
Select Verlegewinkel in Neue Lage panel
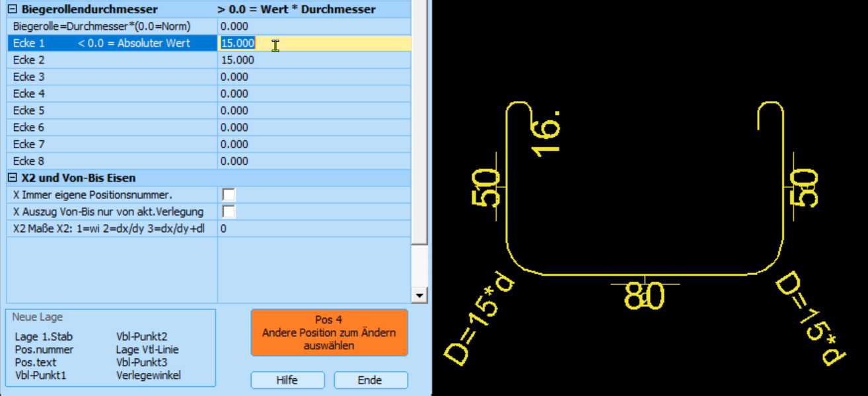(x=148, y=376)
